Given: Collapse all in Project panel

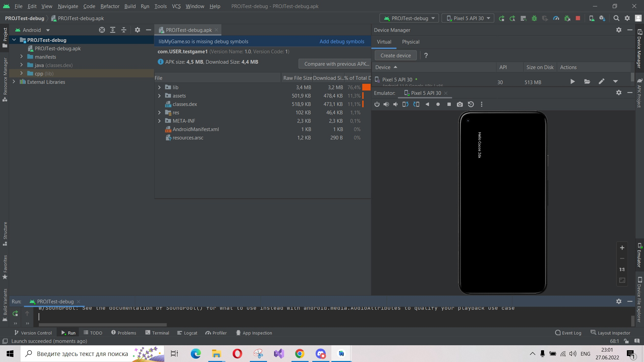Looking at the screenshot, I should [124, 30].
